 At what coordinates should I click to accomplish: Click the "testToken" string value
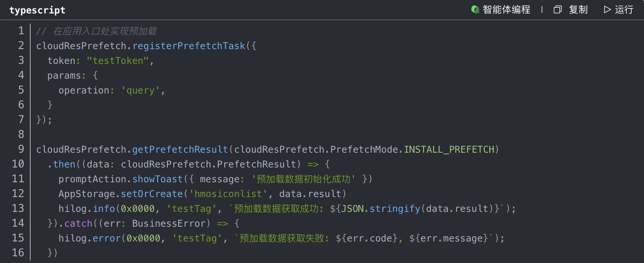pyautogui.click(x=118, y=61)
